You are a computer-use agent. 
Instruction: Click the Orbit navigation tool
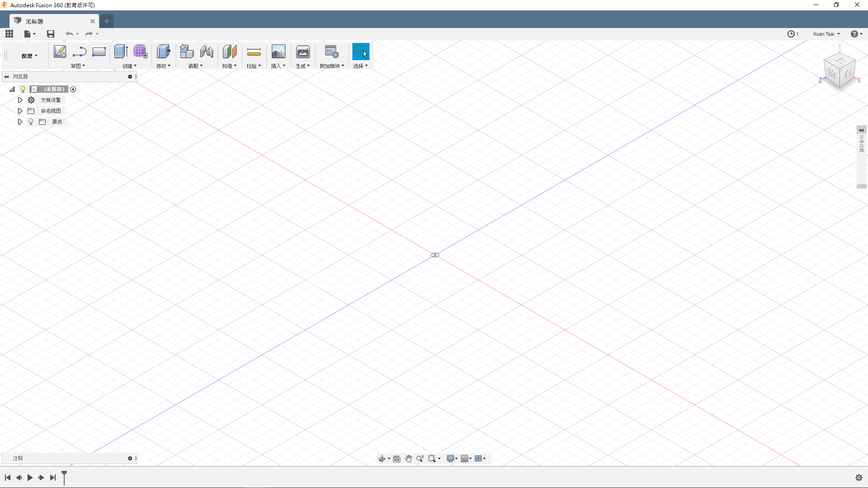point(382,459)
